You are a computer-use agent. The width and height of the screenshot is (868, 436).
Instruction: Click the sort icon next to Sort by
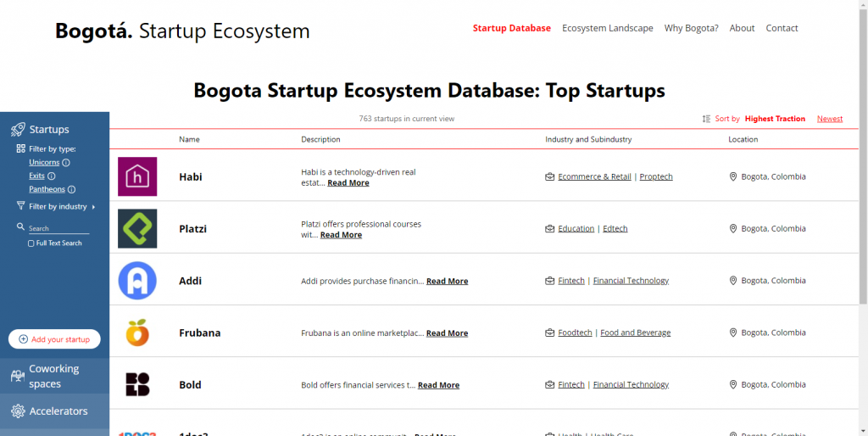point(706,119)
